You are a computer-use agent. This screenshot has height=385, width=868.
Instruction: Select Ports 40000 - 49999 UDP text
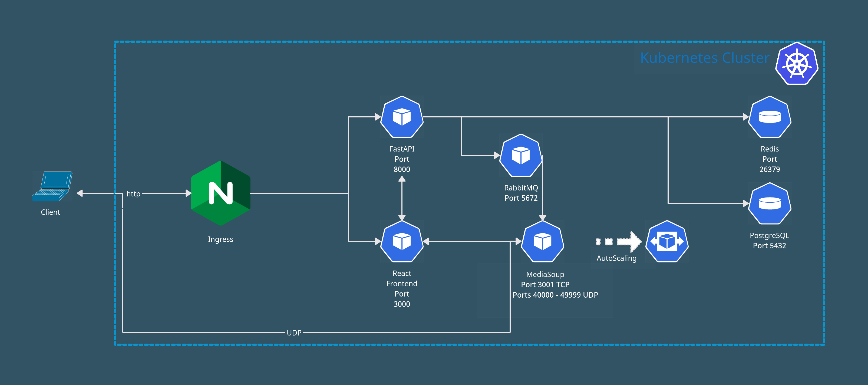555,295
